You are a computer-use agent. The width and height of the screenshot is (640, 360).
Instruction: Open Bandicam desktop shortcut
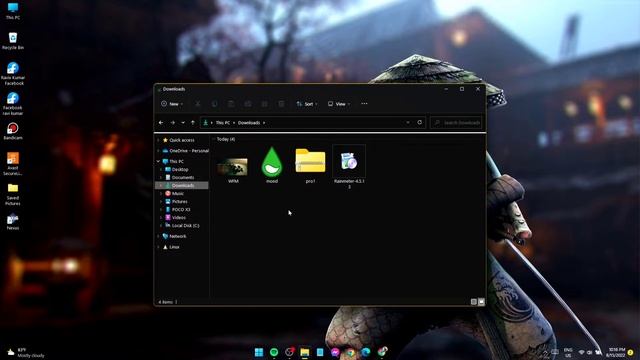(x=13, y=131)
